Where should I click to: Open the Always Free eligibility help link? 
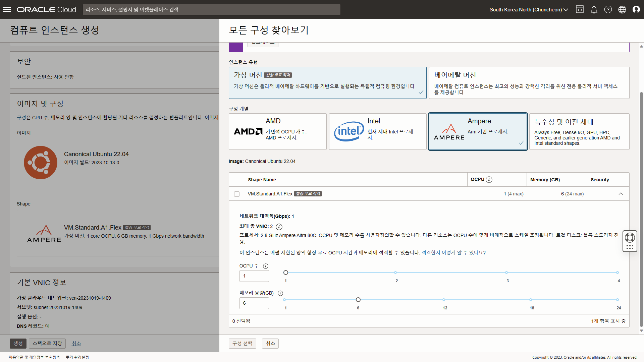click(x=453, y=252)
